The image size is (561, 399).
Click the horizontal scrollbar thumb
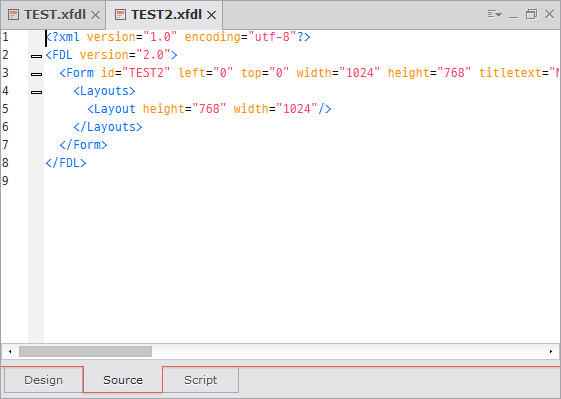86,351
